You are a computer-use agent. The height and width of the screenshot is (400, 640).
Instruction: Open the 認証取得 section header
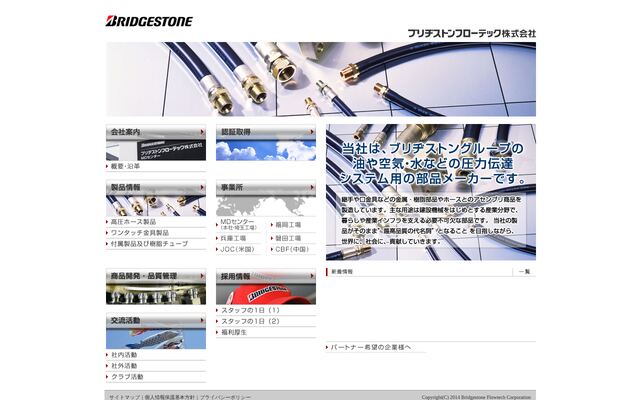click(x=266, y=132)
